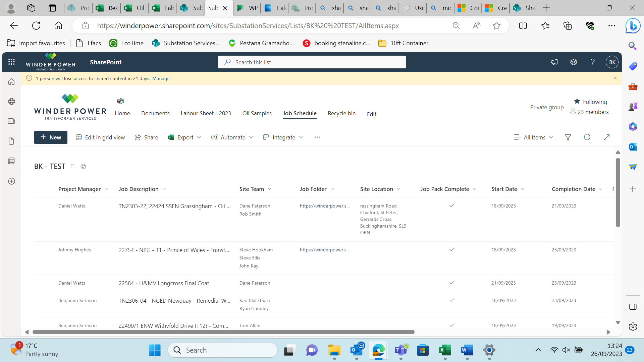Open SharePoint settings gear

tap(574, 62)
